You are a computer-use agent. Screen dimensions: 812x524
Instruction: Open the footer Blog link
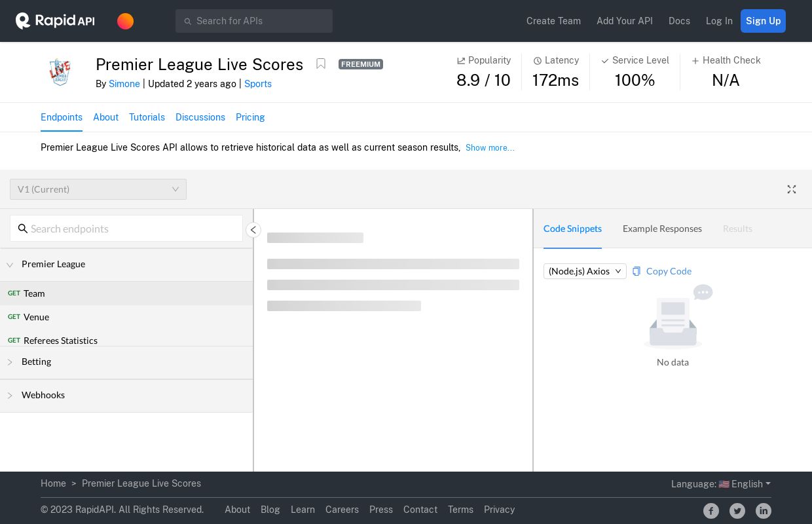coord(270,510)
